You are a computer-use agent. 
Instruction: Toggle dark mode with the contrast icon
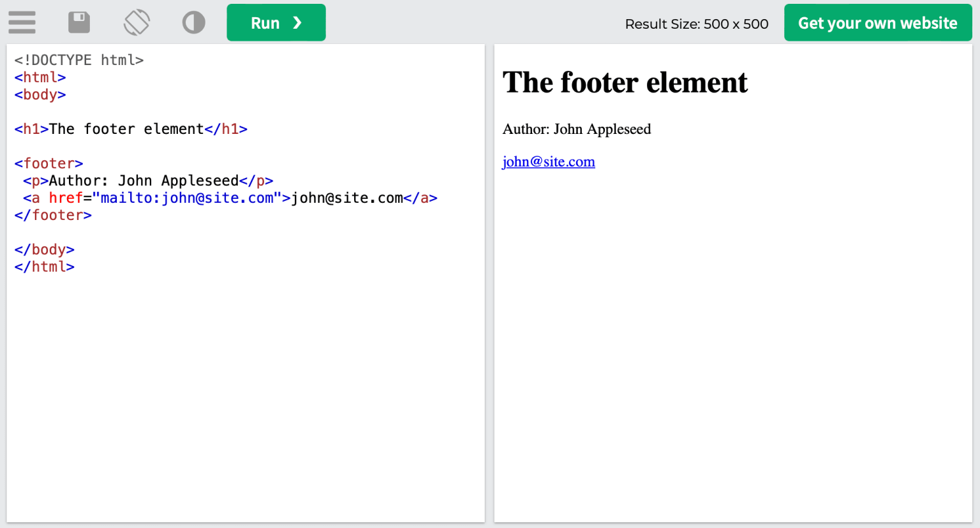pos(193,22)
